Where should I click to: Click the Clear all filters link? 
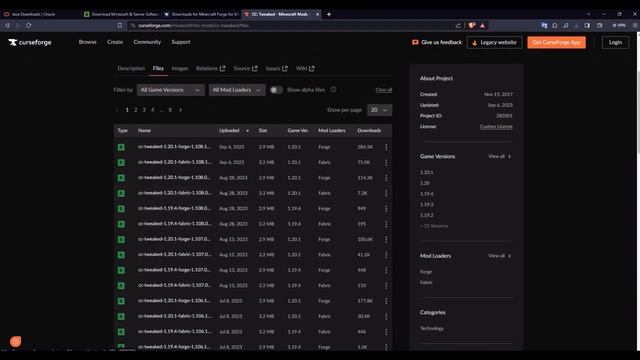pos(384,90)
